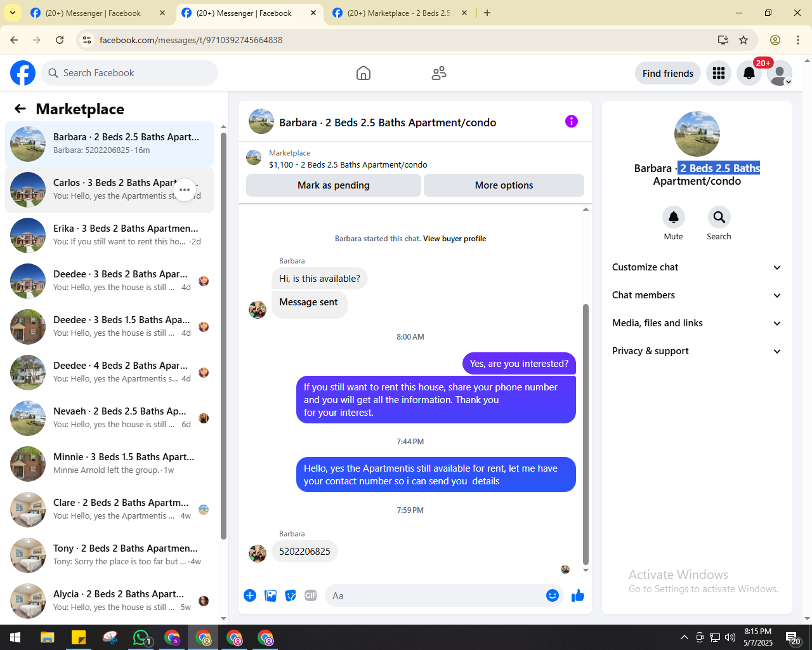Go back using Marketplace back arrow
812x650 pixels.
pyautogui.click(x=20, y=109)
